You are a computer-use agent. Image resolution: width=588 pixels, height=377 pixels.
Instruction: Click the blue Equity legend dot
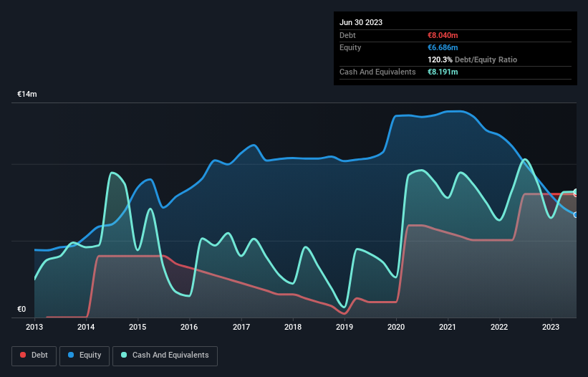coord(71,355)
